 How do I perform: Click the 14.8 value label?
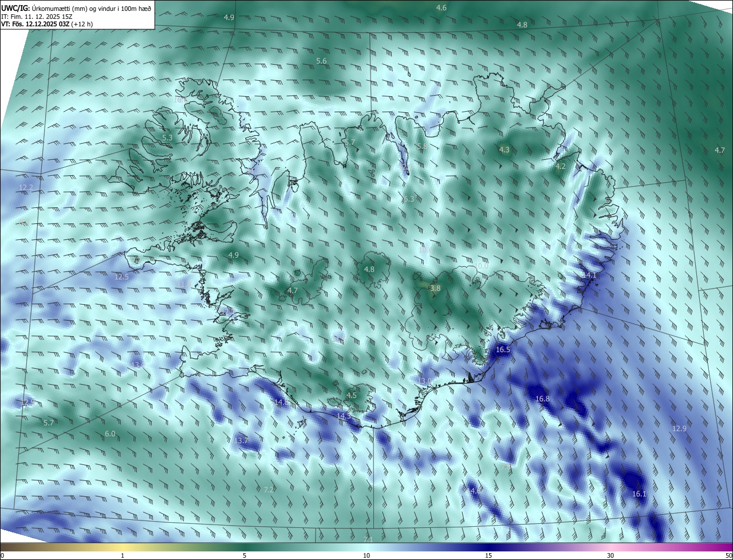click(x=281, y=403)
